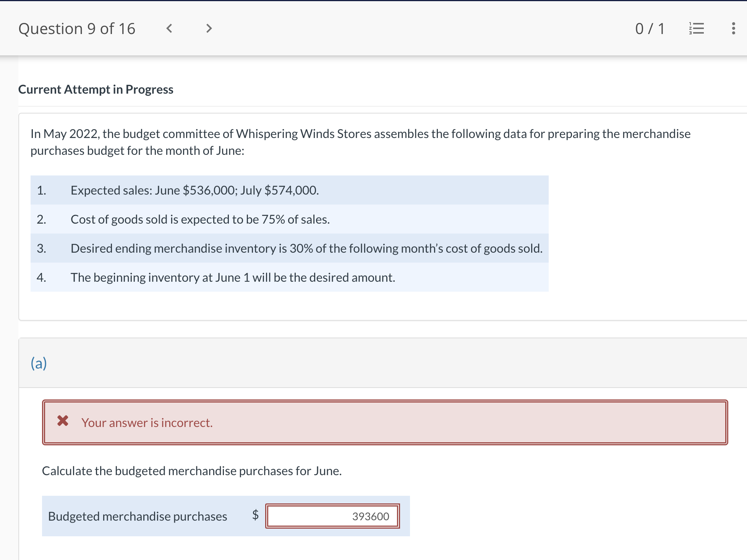Click the Budgeted merchandise purchases input field

click(332, 516)
